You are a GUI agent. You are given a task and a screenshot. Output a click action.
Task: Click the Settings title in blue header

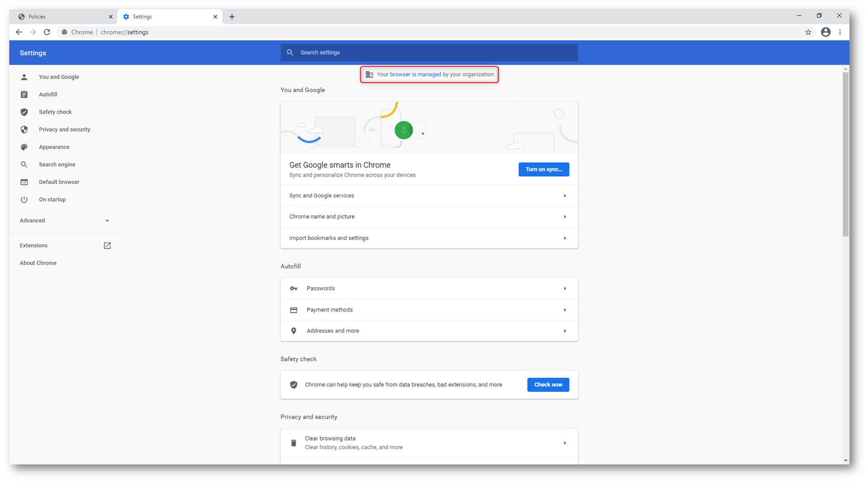pos(33,53)
